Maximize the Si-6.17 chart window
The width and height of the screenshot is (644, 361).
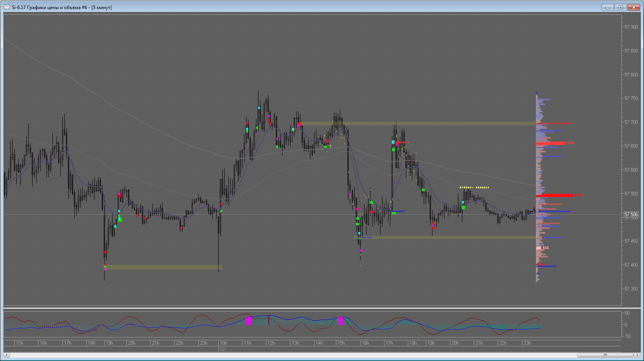pos(621,7)
